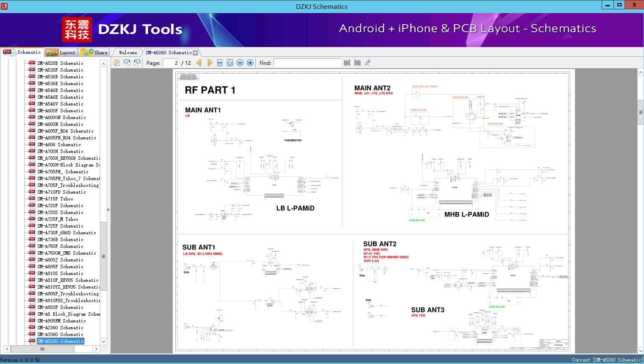Go to the previous page arrow
The height and width of the screenshot is (364, 644).
pos(199,63)
